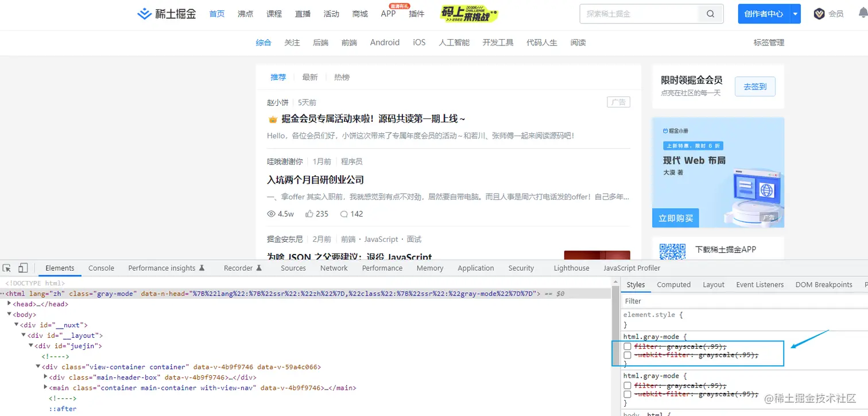Screen dimensions: 868x416
Task: Open the Network tab
Action: 334,268
